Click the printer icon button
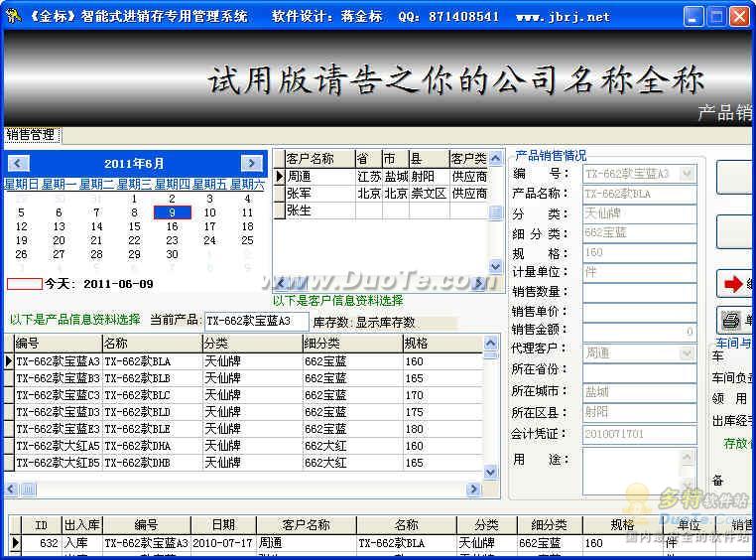Screen dimensions: 756x560 (731, 320)
